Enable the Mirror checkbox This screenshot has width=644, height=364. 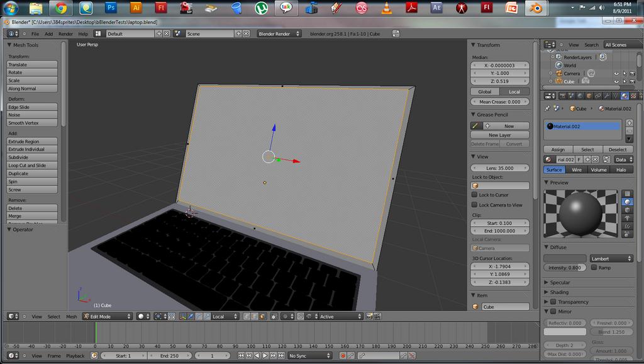pos(553,311)
